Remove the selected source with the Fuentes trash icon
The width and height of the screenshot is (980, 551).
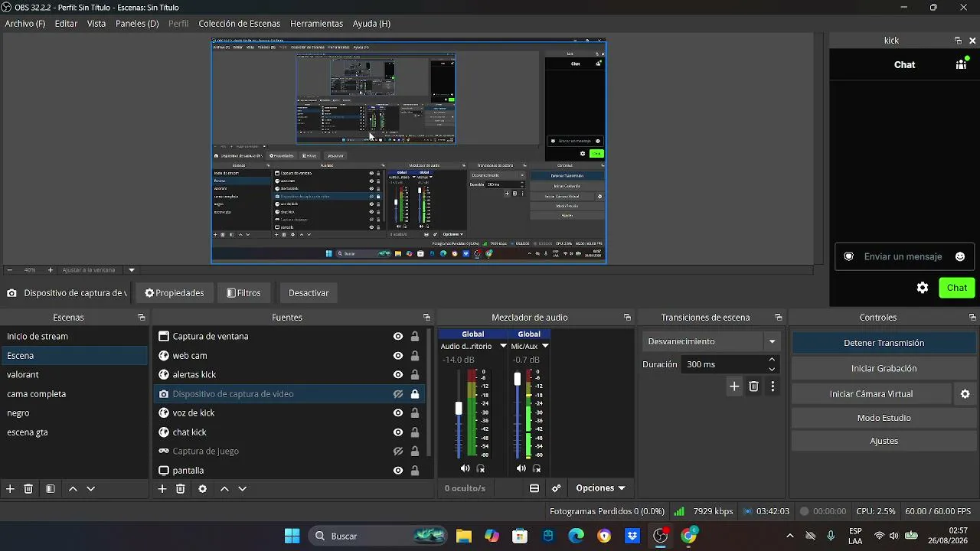[x=181, y=488]
